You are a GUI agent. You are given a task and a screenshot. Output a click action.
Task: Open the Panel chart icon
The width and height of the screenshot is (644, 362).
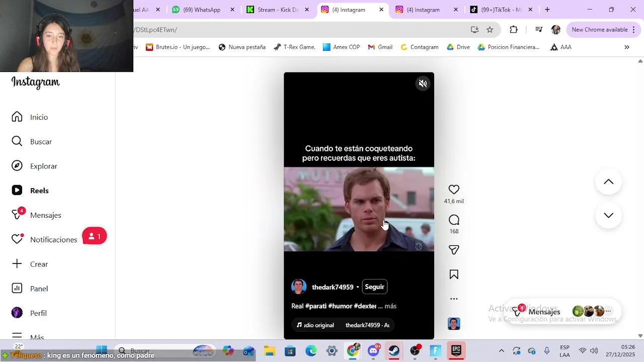17,289
